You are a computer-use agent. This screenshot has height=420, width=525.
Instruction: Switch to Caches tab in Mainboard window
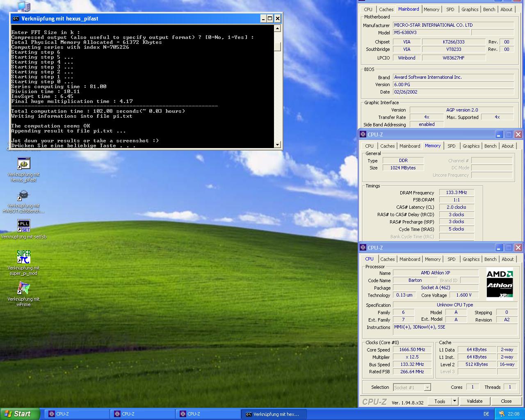386,9
